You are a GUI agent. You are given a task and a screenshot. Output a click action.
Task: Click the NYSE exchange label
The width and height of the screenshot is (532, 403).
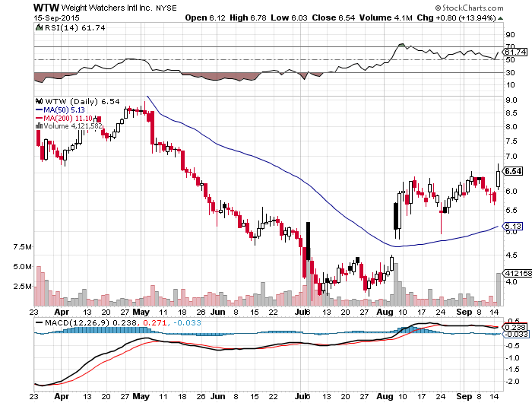[x=166, y=8]
